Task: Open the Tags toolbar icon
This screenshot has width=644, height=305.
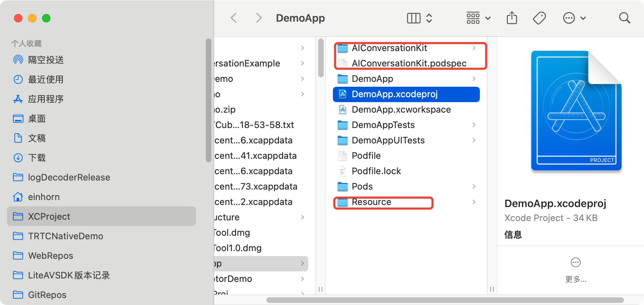Action: click(539, 18)
